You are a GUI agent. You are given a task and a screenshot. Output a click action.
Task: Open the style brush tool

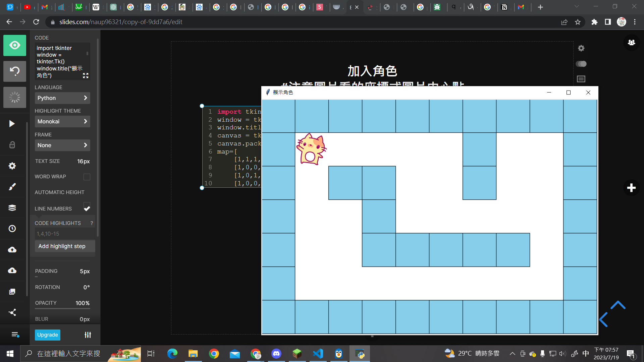(12, 187)
